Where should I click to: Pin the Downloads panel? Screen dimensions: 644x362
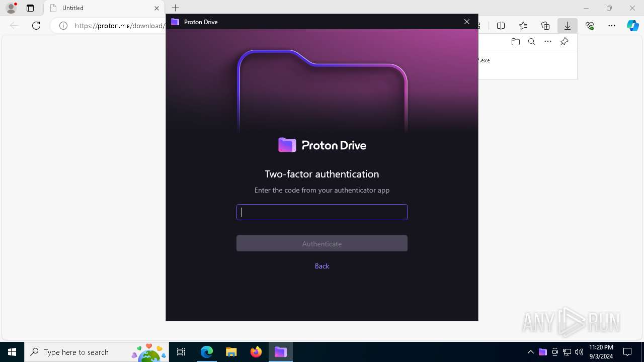click(564, 42)
